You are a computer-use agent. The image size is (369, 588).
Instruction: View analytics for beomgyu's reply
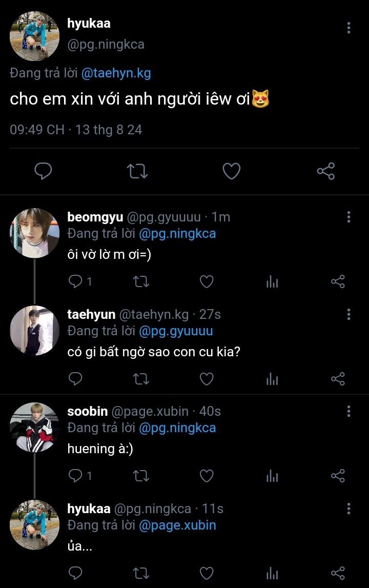[x=272, y=281]
